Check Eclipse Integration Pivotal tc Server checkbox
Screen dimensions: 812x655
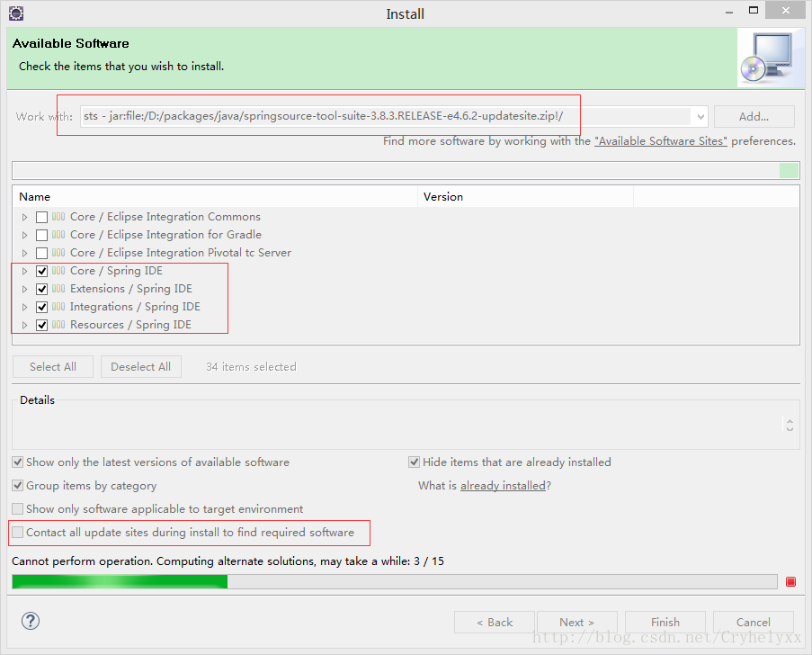[42, 254]
